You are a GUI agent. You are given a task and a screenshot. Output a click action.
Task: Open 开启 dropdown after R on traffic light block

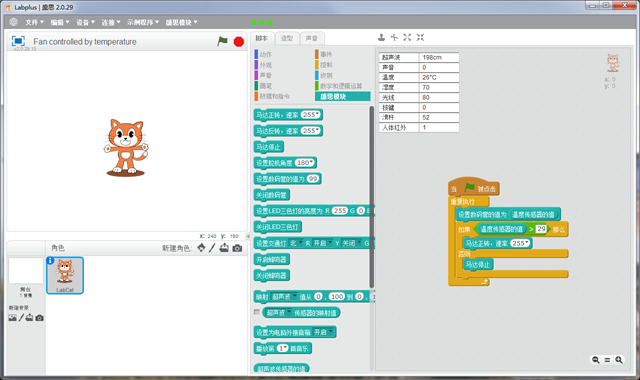click(x=323, y=243)
